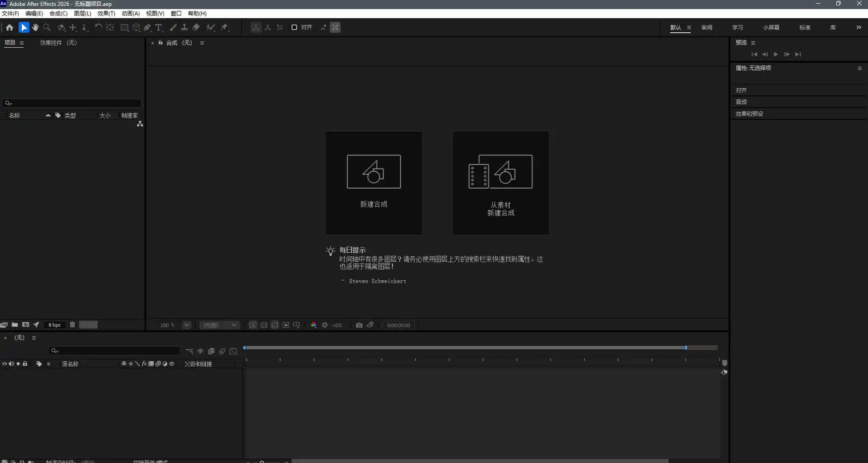Click the Project panel search field
This screenshot has height=463, width=868.
coord(72,103)
